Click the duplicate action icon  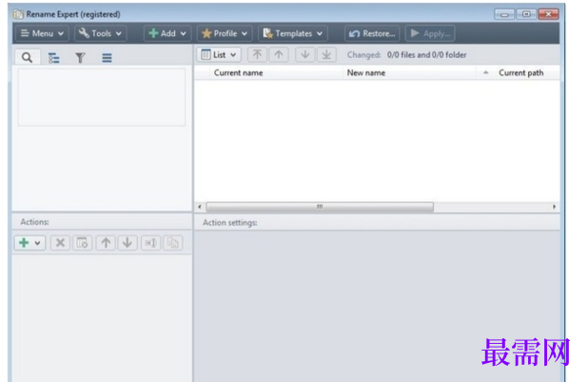(173, 243)
